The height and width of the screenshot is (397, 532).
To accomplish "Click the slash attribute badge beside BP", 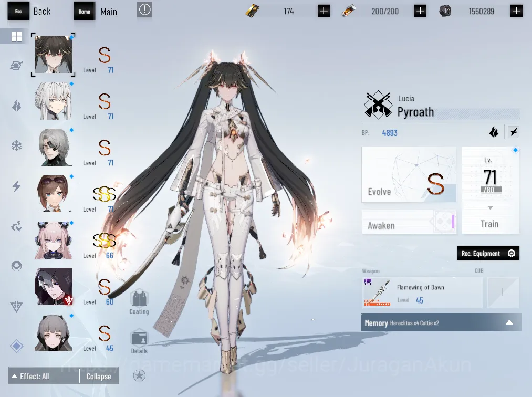I will 513,132.
